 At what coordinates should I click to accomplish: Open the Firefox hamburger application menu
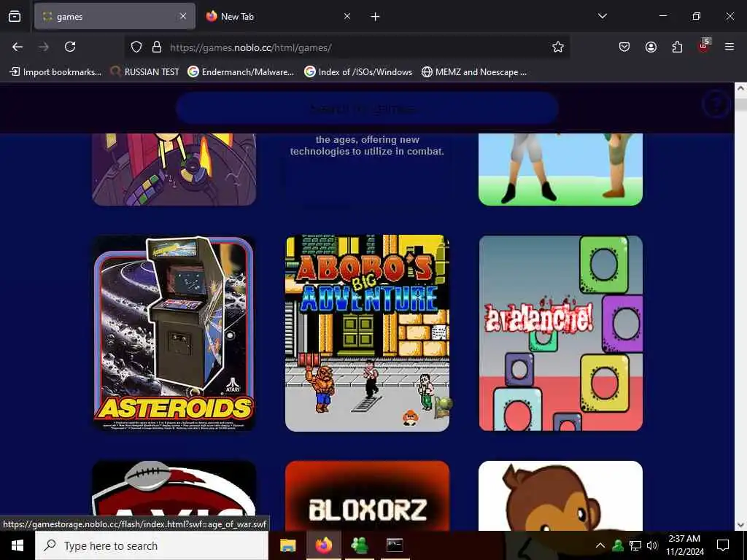[729, 47]
